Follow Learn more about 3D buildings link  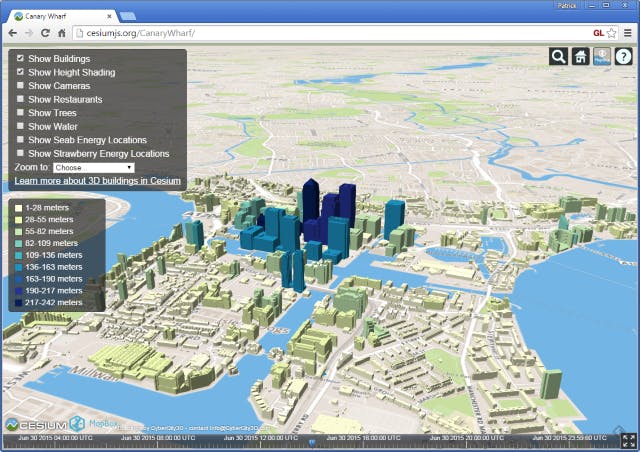pos(98,180)
